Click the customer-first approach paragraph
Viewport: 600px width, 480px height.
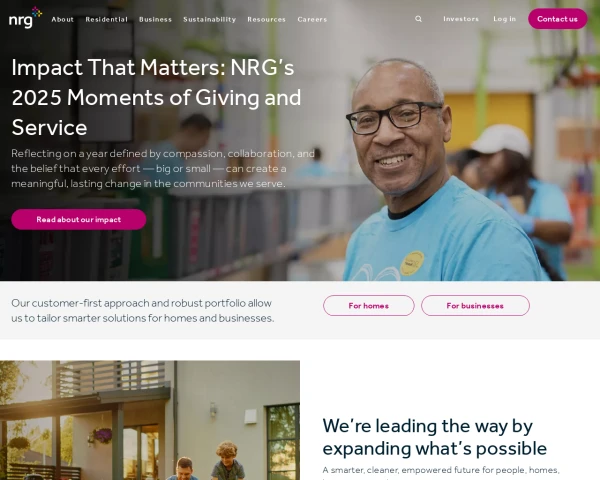point(143,310)
